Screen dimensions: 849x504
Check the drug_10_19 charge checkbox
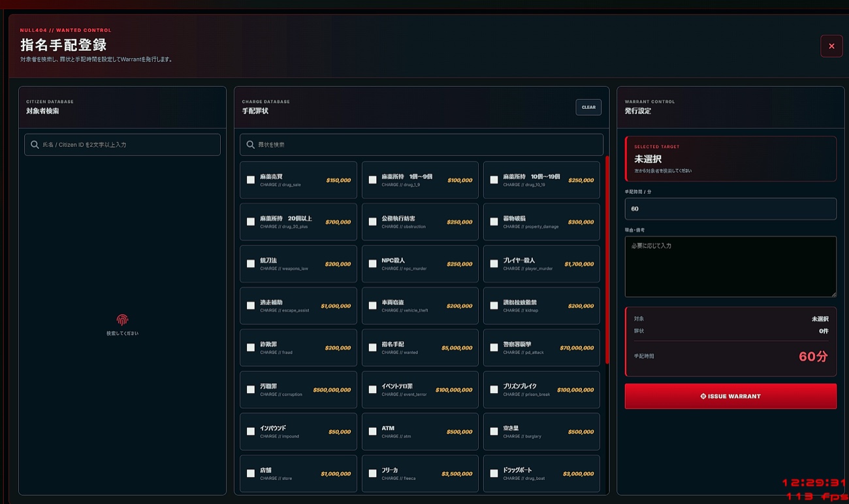point(494,180)
